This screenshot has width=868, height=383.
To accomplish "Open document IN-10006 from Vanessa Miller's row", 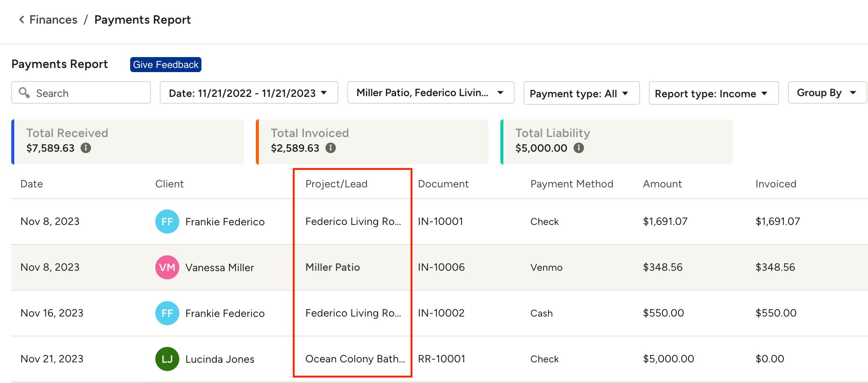I will 441,267.
